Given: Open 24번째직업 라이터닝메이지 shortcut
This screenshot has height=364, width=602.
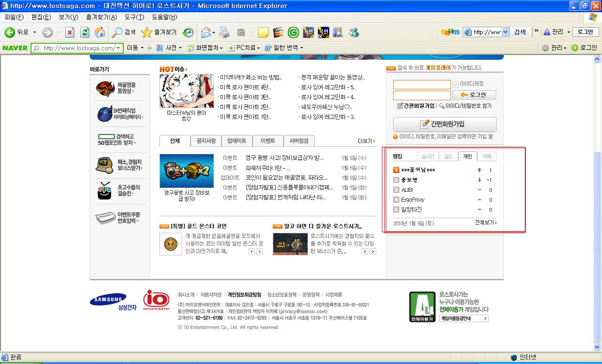Looking at the screenshot, I should [119, 114].
